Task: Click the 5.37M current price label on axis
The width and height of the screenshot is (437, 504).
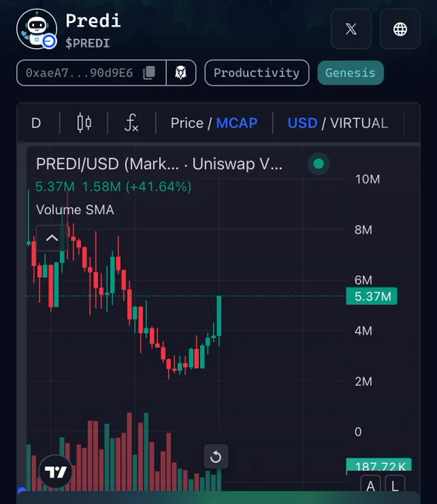Action: coord(372,296)
